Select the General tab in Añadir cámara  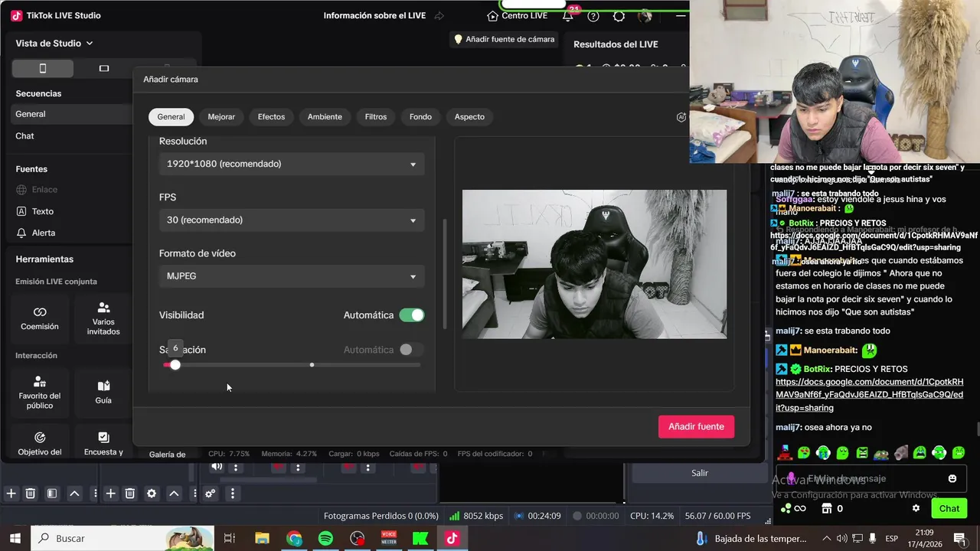(171, 117)
